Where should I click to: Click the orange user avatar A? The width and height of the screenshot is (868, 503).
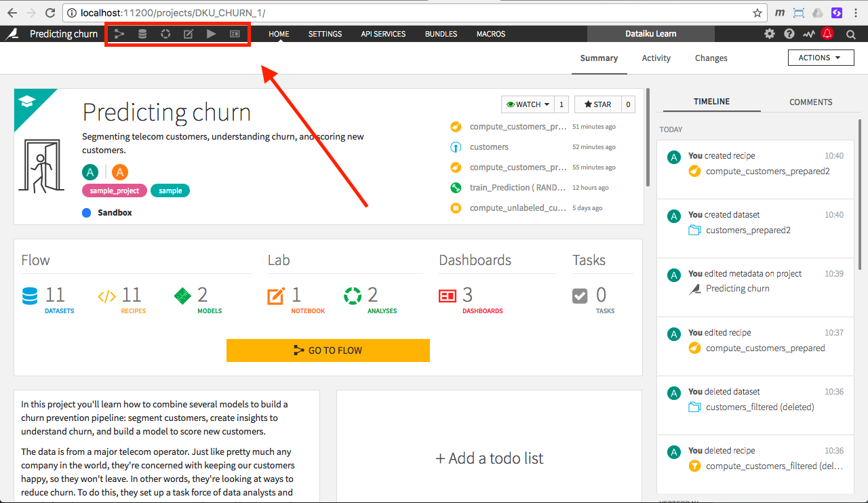(120, 172)
